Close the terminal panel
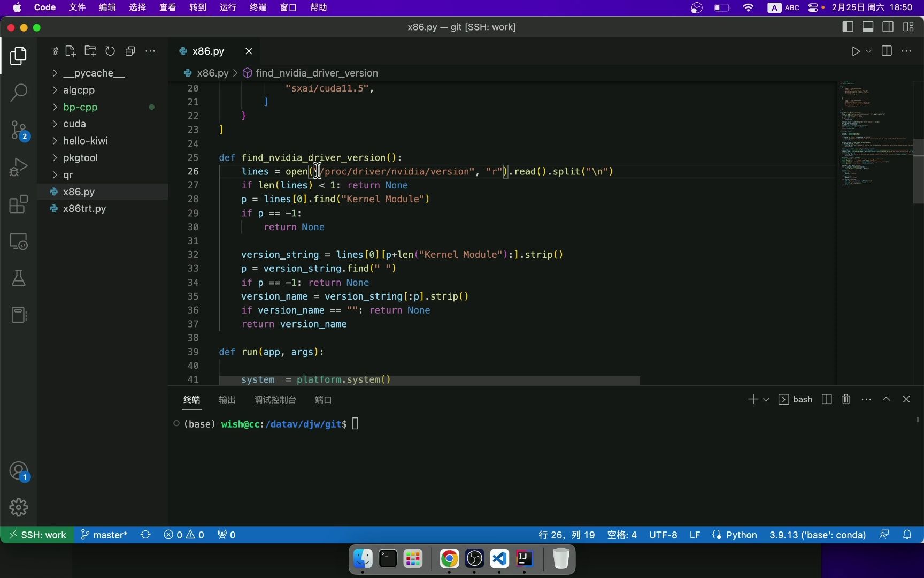924x578 pixels. 906,399
